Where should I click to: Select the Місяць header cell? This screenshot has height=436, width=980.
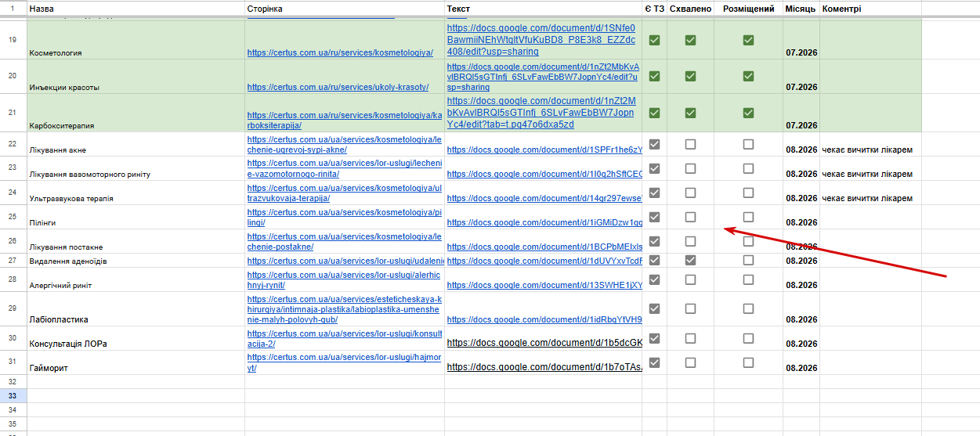[x=801, y=9]
